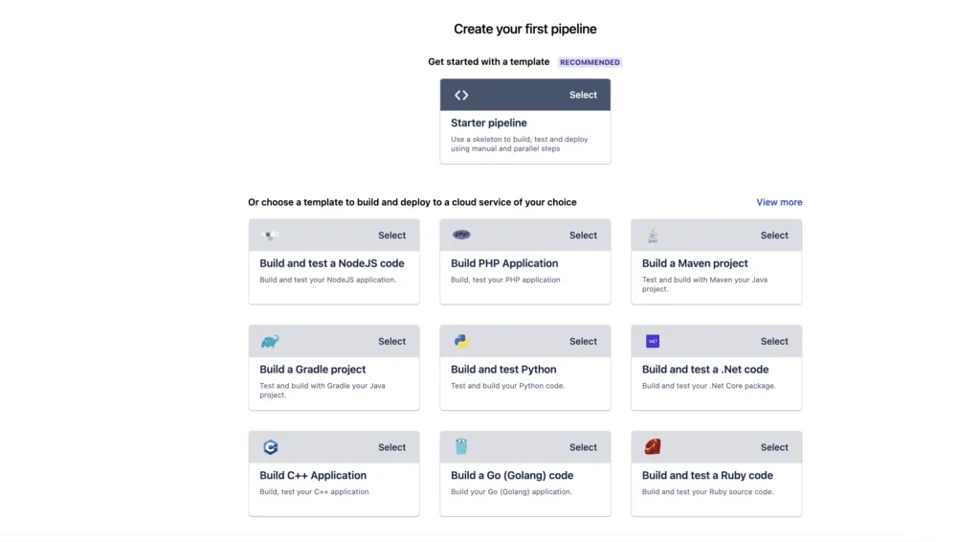
Task: Select the Go (Golang) code template
Action: 583,447
